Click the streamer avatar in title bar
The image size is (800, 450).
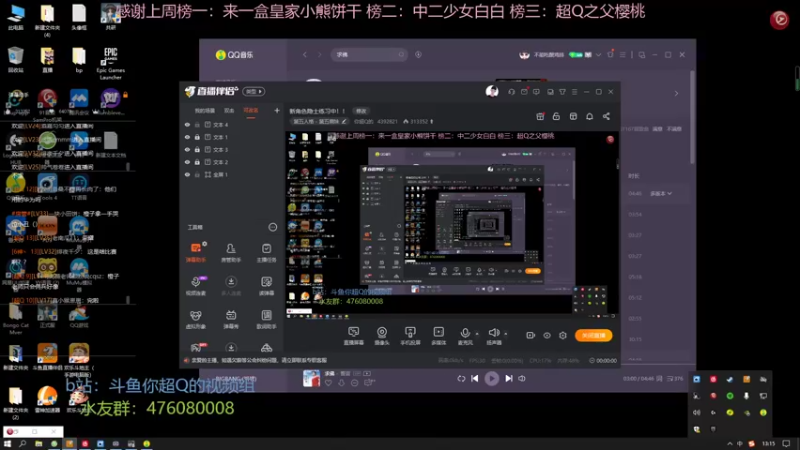point(492,91)
